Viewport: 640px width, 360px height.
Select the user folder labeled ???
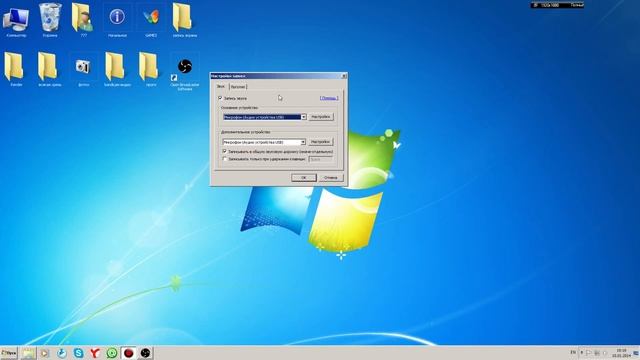tap(83, 20)
